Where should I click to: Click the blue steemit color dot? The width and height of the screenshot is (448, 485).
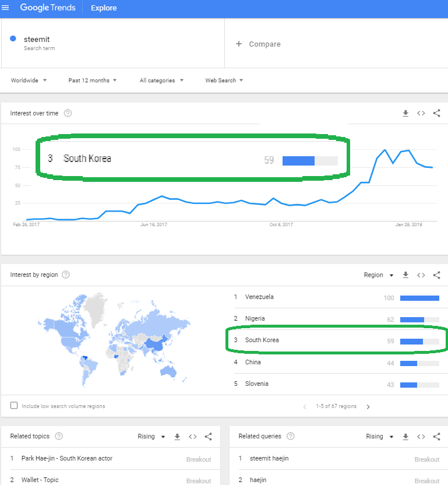tap(13, 38)
